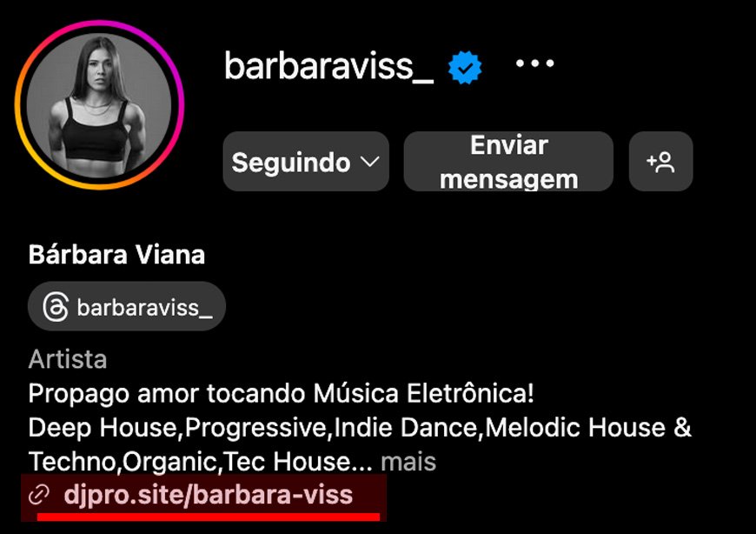This screenshot has height=534, width=756.
Task: Click the Artista category label
Action: (68, 359)
